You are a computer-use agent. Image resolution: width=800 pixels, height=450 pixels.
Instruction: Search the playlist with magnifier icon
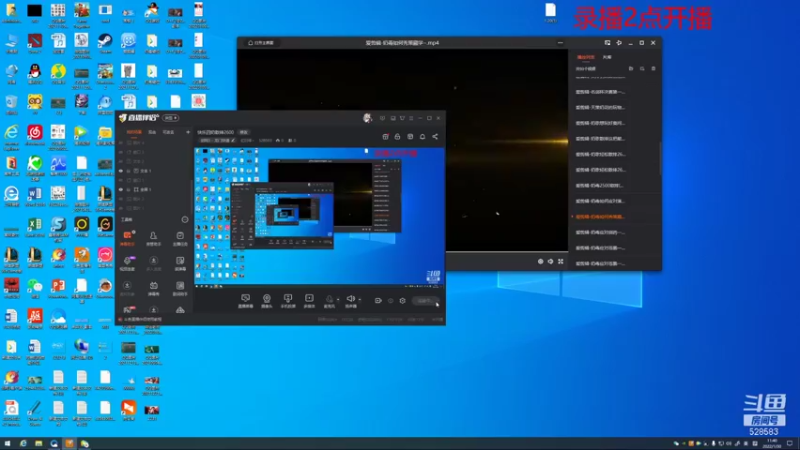642,68
